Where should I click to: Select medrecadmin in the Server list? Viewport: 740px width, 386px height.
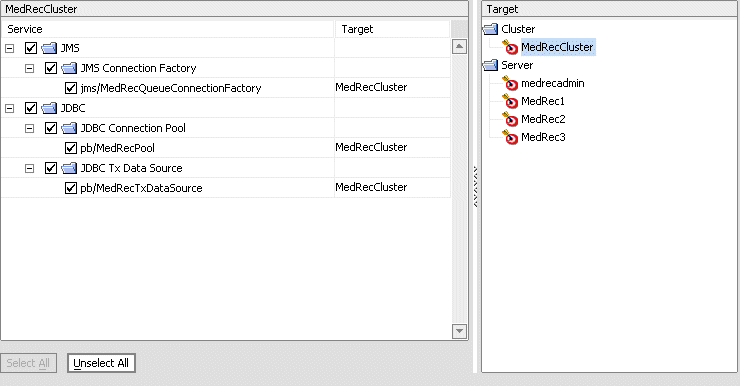click(x=553, y=83)
